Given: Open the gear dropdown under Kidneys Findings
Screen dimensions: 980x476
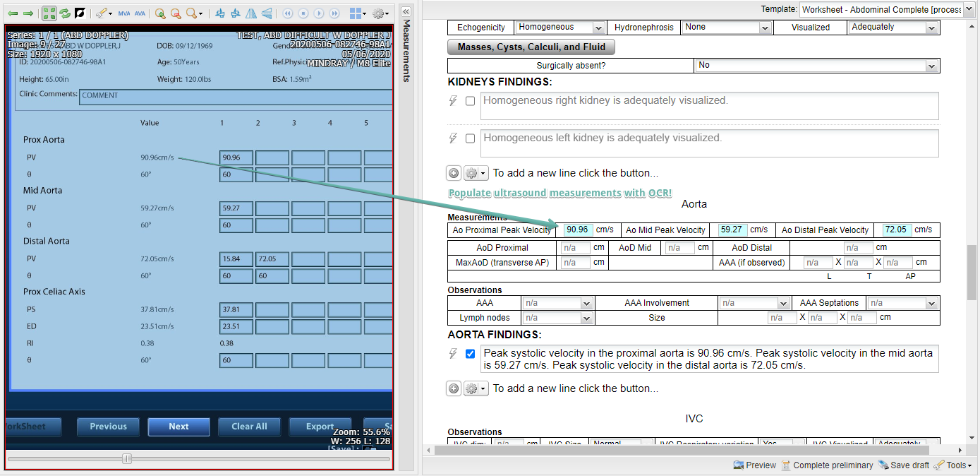Looking at the screenshot, I should [x=476, y=173].
